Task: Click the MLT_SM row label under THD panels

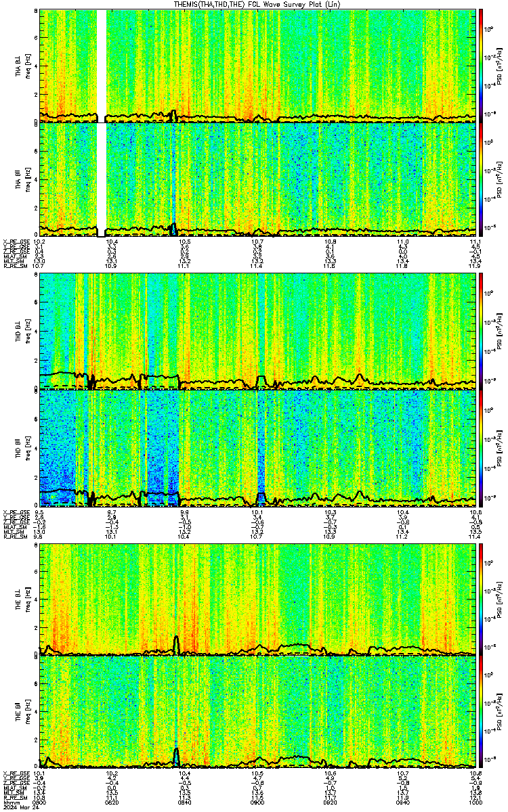Action: tap(13, 531)
